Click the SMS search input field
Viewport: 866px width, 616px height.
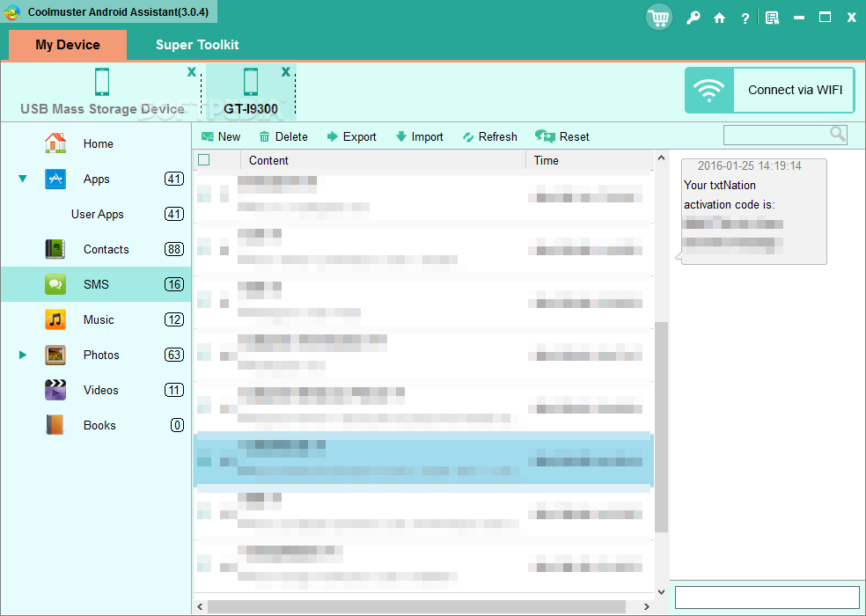coord(785,135)
